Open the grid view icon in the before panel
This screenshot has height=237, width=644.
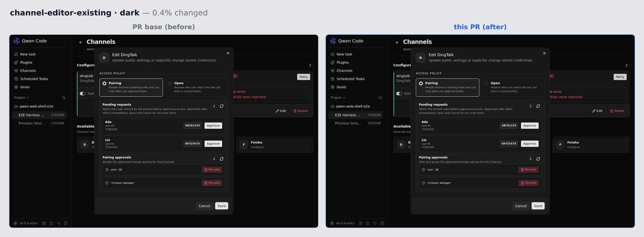click(x=44, y=223)
